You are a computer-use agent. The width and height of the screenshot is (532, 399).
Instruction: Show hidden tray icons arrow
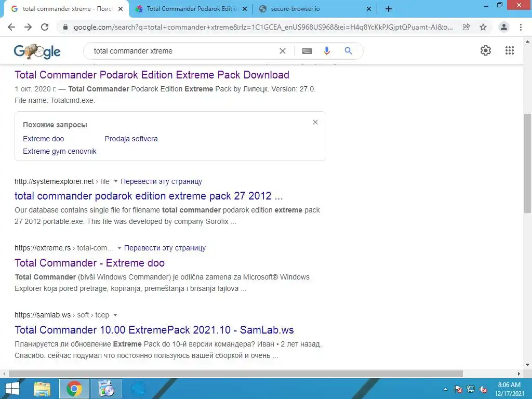(x=445, y=389)
